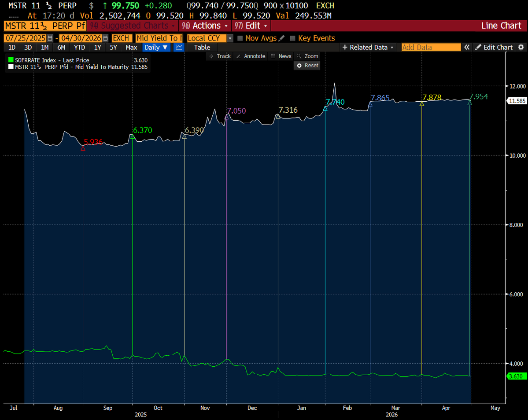
Task: Click the 7.316 annotation marker triangle
Action: pos(278,116)
